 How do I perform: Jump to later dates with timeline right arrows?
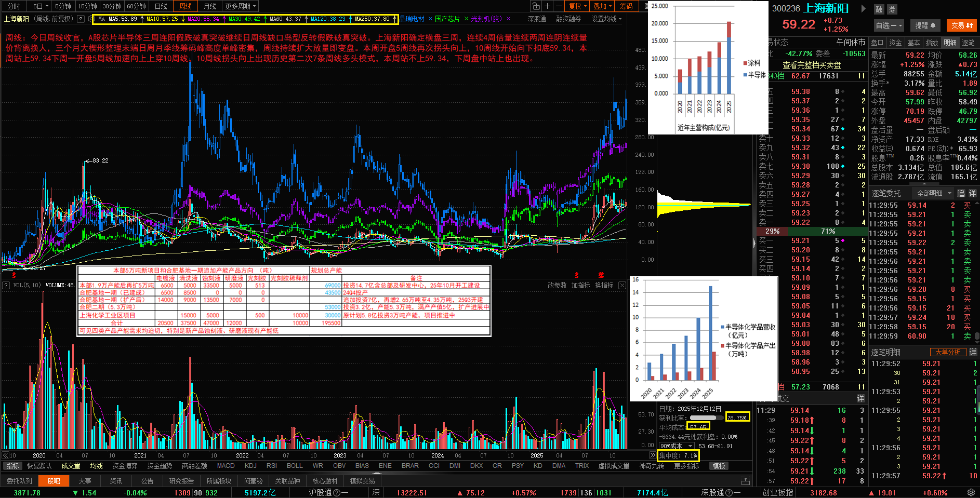(x=653, y=455)
